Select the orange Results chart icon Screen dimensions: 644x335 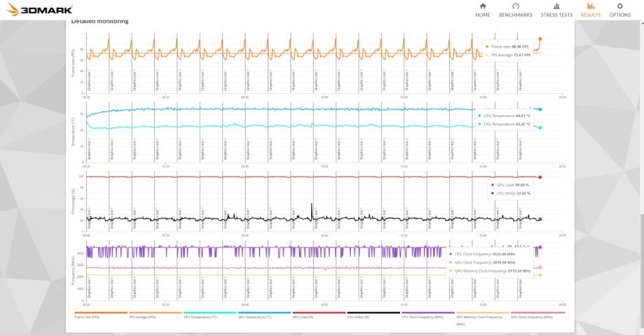tap(590, 6)
